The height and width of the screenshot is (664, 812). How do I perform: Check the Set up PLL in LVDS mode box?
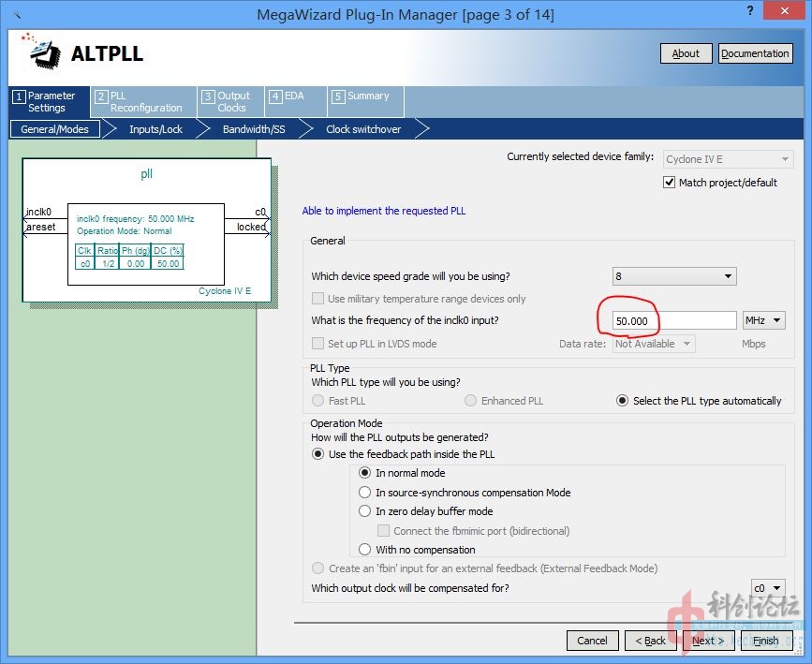[x=317, y=344]
